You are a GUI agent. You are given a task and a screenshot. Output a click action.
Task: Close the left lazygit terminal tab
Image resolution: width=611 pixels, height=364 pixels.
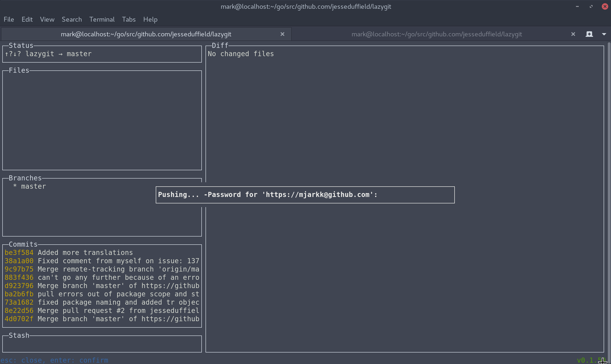click(x=282, y=34)
